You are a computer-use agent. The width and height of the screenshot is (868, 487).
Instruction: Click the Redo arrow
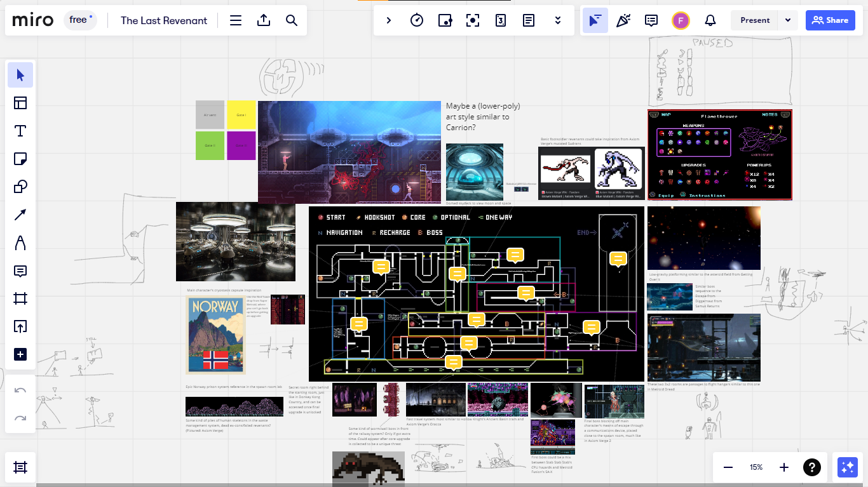20,418
